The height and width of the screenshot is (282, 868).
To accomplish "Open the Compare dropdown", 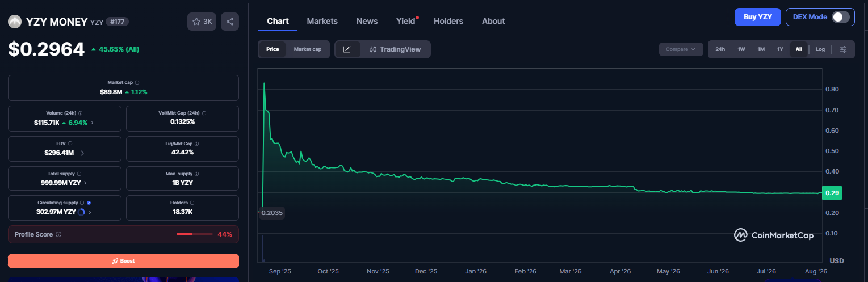I will click(681, 49).
